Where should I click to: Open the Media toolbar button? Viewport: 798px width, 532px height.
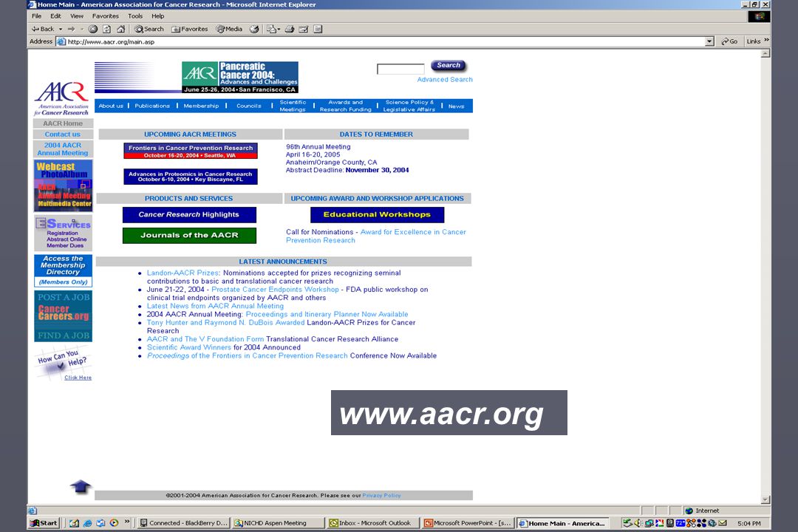[230, 29]
